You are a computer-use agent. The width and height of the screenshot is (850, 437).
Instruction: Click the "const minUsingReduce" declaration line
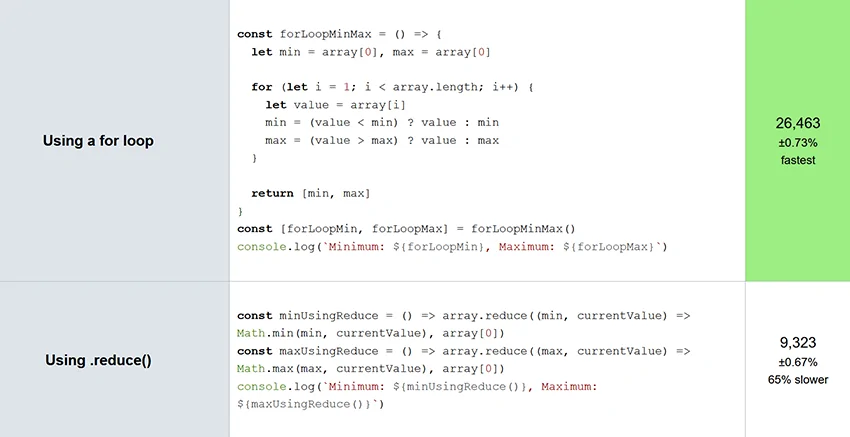pos(464,315)
